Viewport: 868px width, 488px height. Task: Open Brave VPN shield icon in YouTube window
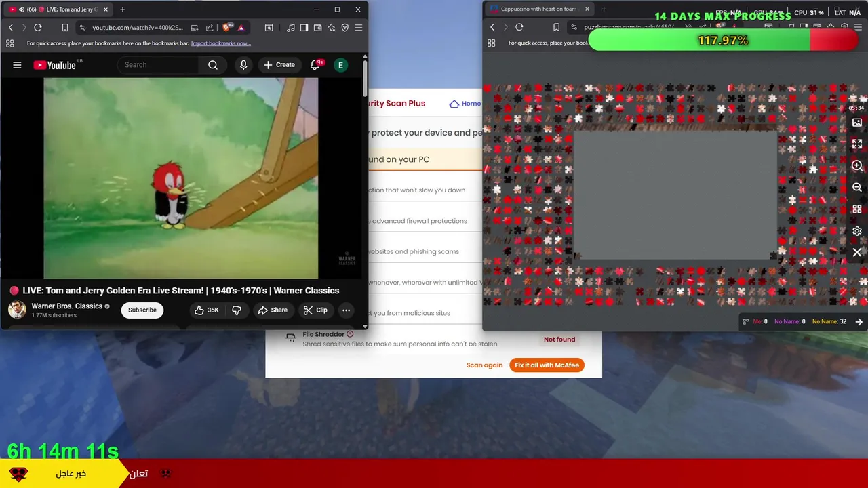click(345, 28)
